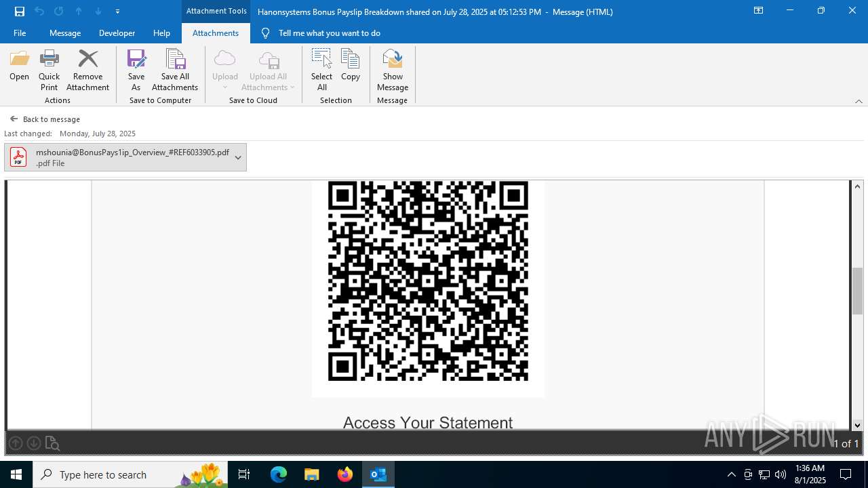868x488 pixels.
Task: Click the Undo arrow in title bar
Action: click(x=39, y=12)
